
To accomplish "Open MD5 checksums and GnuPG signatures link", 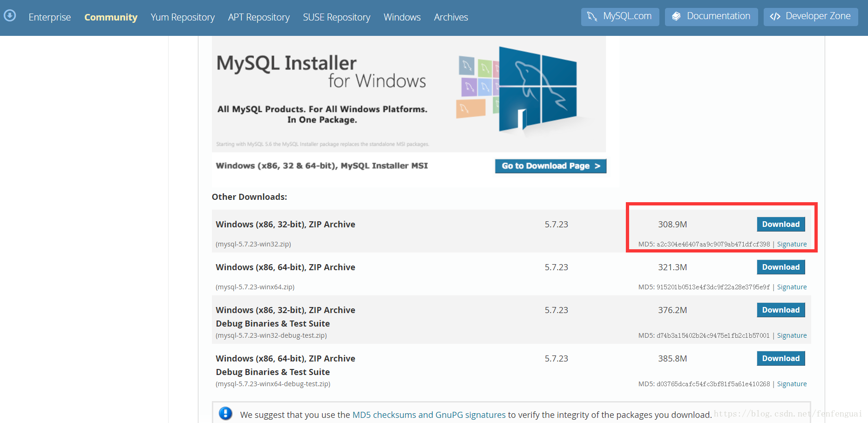I will pyautogui.click(x=429, y=415).
